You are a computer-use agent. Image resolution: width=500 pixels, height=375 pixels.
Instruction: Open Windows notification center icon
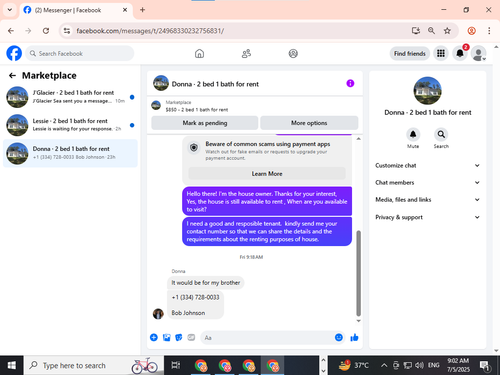point(484,365)
